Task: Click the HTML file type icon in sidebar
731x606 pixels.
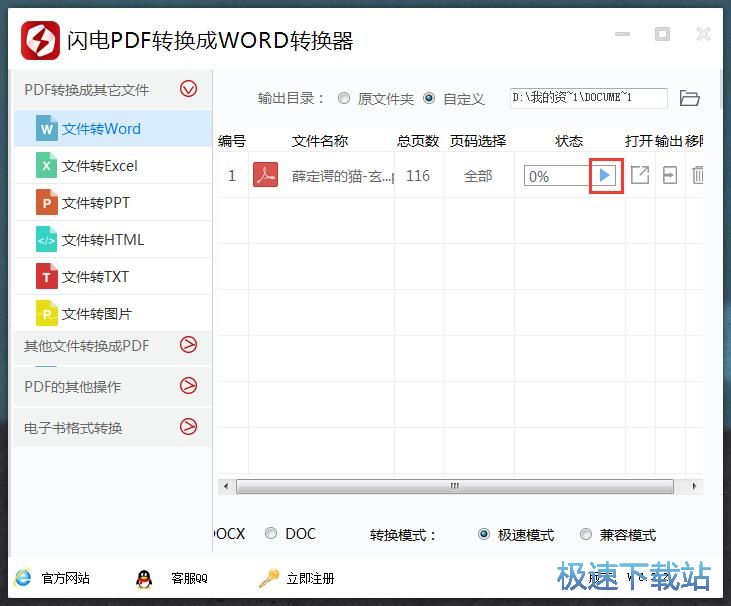Action: pyautogui.click(x=47, y=239)
